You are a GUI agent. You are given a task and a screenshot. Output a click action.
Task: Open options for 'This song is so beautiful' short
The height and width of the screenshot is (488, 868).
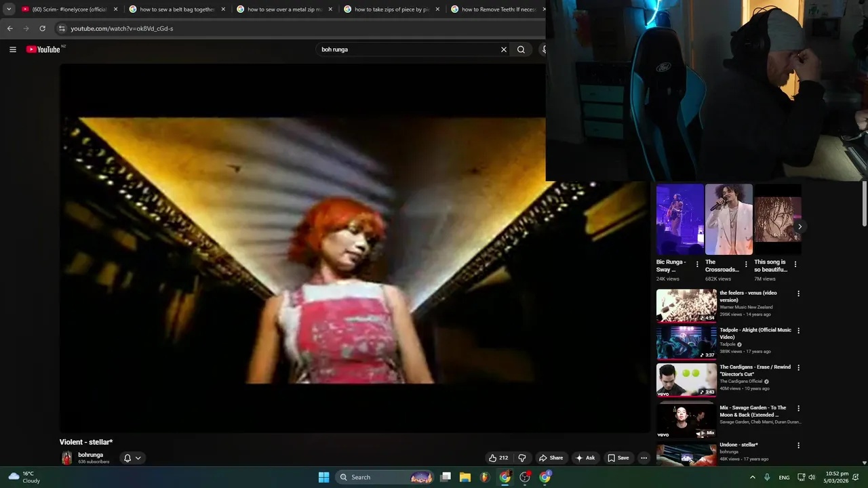pos(795,264)
